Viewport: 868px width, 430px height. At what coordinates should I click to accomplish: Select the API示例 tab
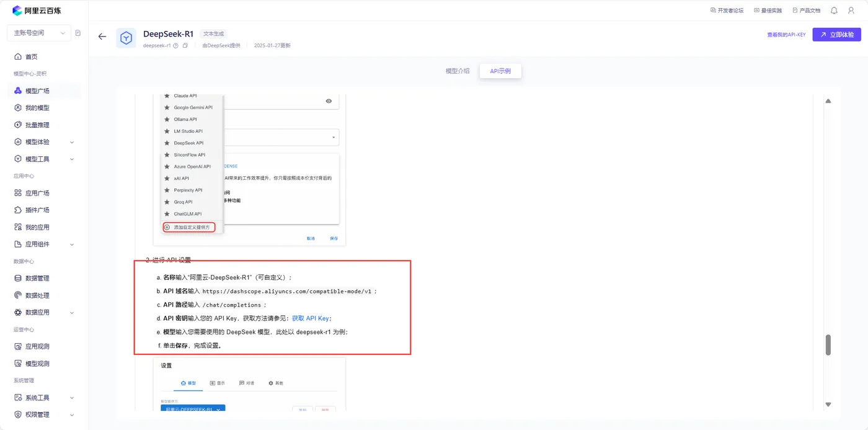click(x=500, y=71)
